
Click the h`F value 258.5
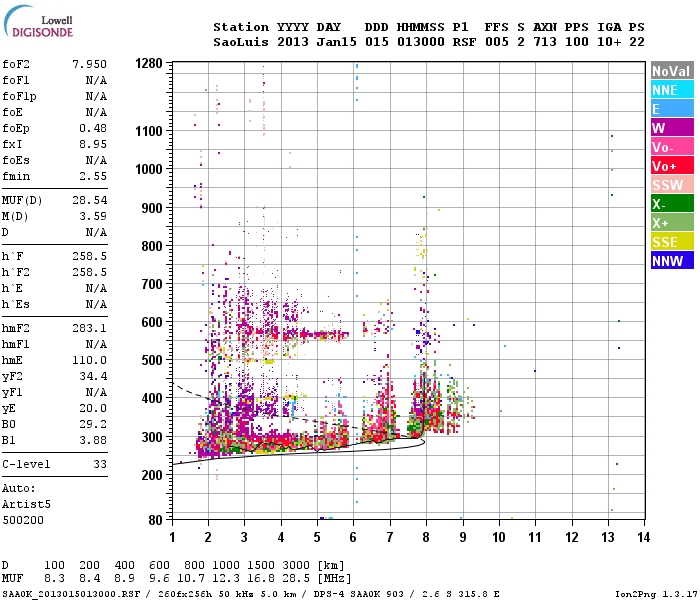click(x=90, y=257)
